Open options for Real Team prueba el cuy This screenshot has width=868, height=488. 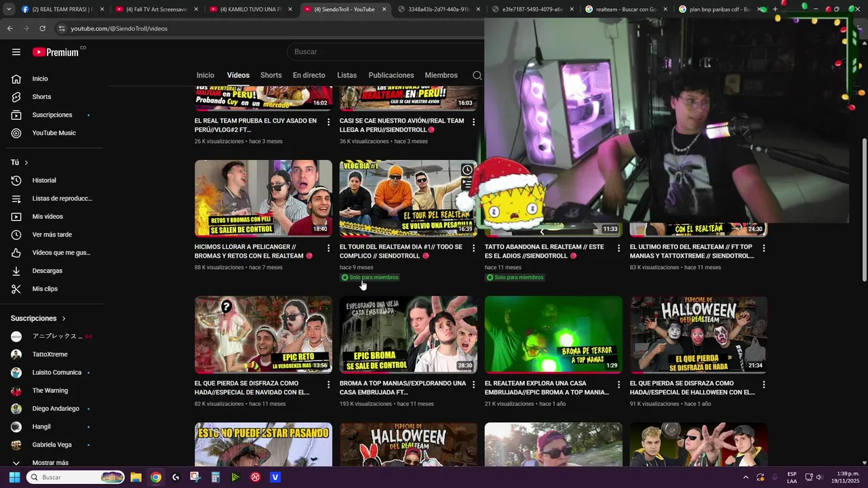coord(328,122)
